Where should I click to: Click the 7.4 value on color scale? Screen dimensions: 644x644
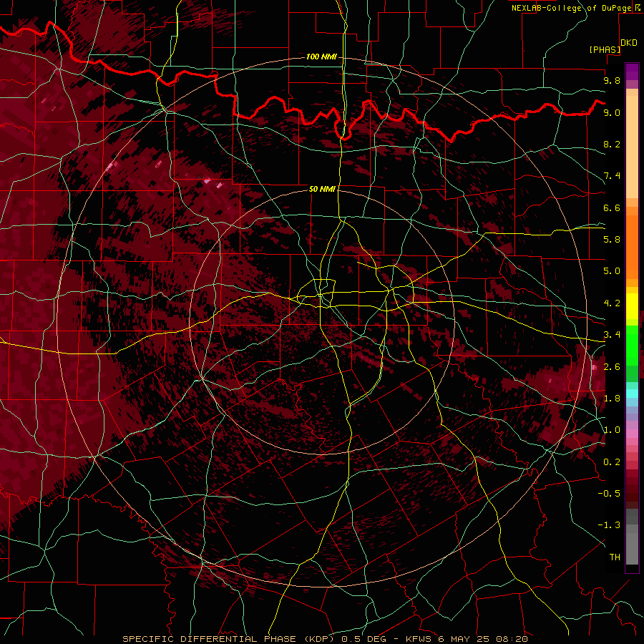[612, 176]
